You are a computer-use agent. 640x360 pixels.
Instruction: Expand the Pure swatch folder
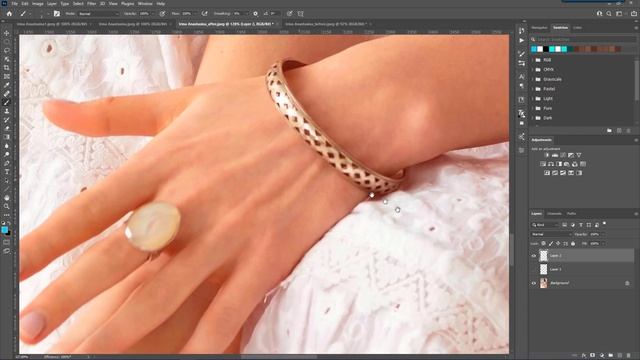(x=532, y=108)
